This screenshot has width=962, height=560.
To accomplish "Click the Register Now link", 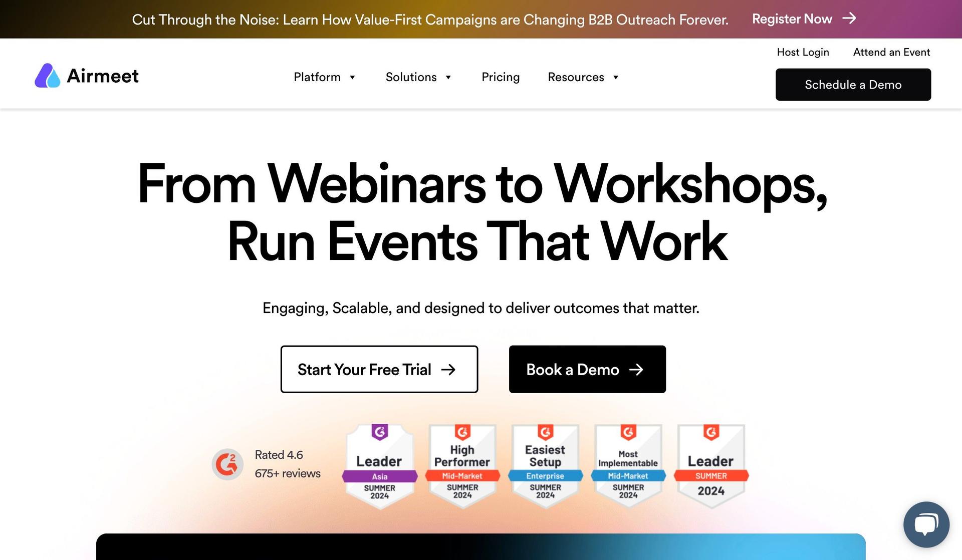I will coord(804,19).
